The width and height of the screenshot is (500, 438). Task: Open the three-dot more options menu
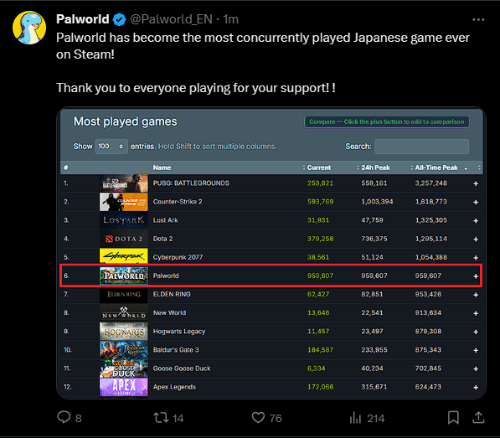pyautogui.click(x=478, y=20)
